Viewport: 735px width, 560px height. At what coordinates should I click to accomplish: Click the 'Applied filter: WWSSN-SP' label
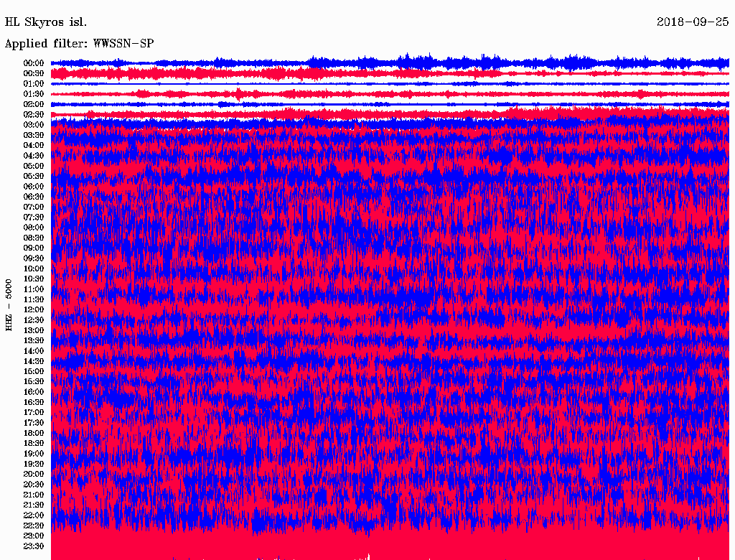click(x=79, y=44)
